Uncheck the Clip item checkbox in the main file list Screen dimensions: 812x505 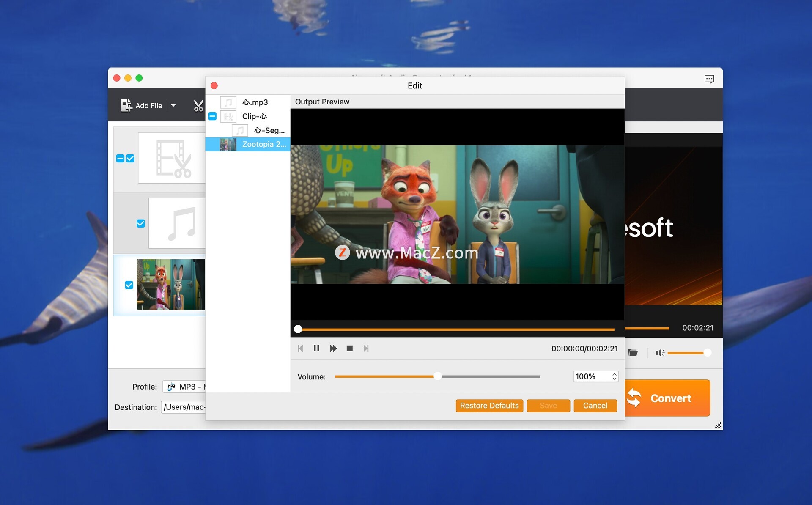point(130,159)
